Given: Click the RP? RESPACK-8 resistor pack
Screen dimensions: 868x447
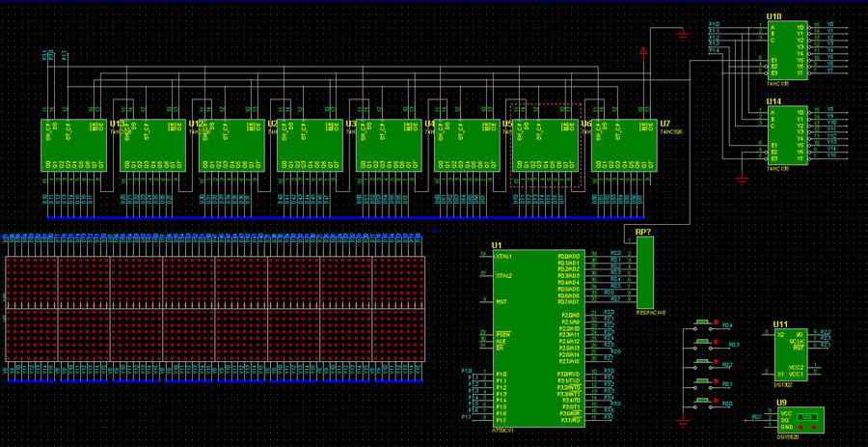Looking at the screenshot, I should (x=644, y=271).
